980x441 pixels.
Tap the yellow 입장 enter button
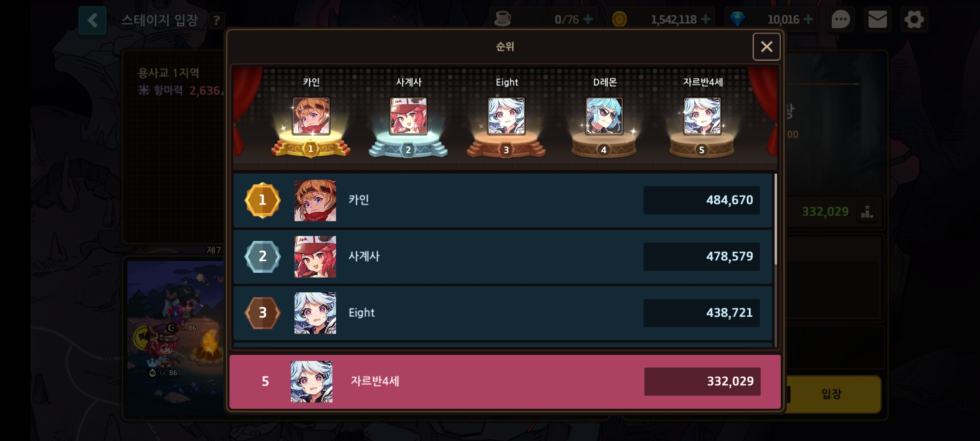(832, 394)
